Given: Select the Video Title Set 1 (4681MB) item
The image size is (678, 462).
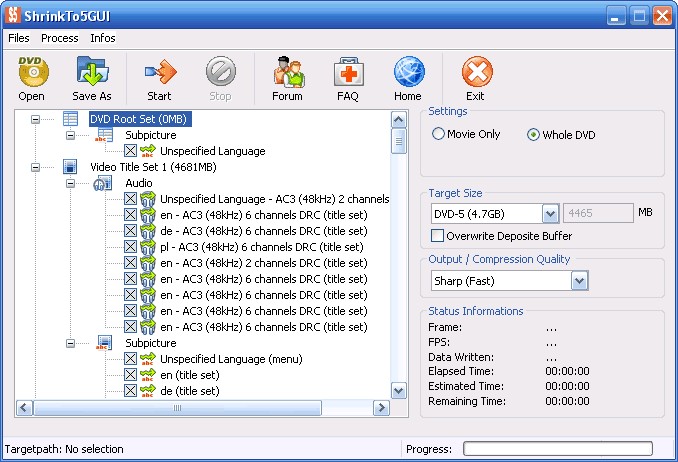Looking at the screenshot, I should coord(153,167).
